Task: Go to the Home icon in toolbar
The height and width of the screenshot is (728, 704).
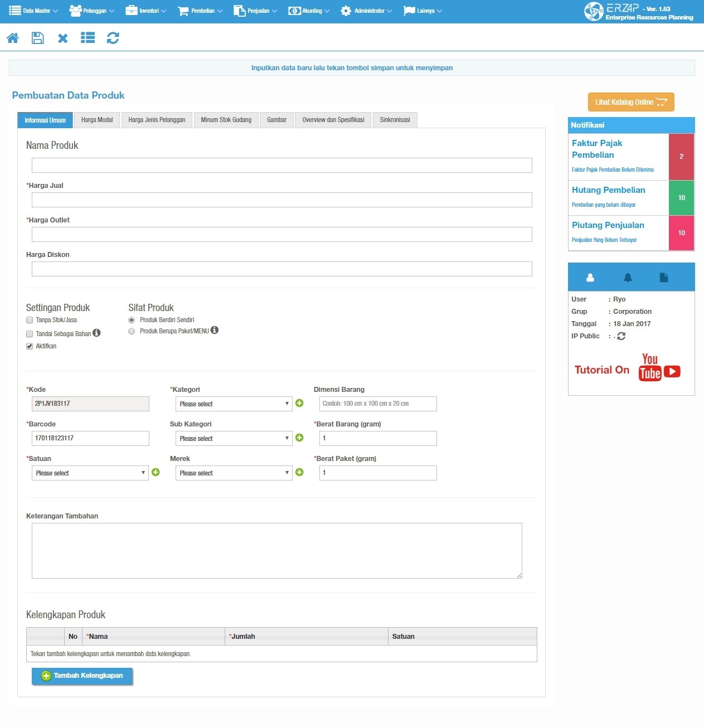Action: (x=13, y=38)
